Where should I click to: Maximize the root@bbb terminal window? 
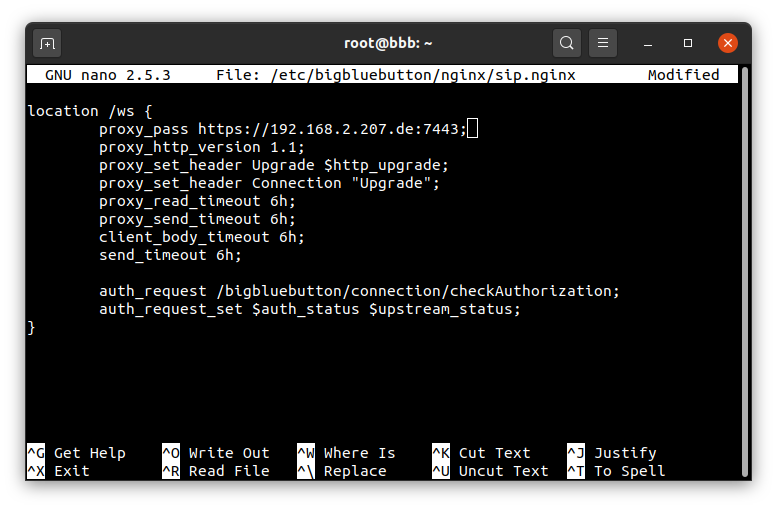[688, 43]
